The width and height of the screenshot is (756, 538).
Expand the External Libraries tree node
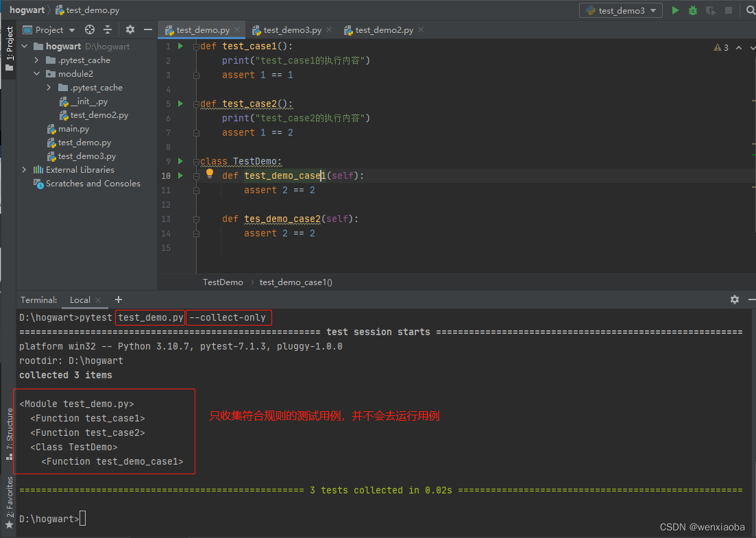click(25, 170)
